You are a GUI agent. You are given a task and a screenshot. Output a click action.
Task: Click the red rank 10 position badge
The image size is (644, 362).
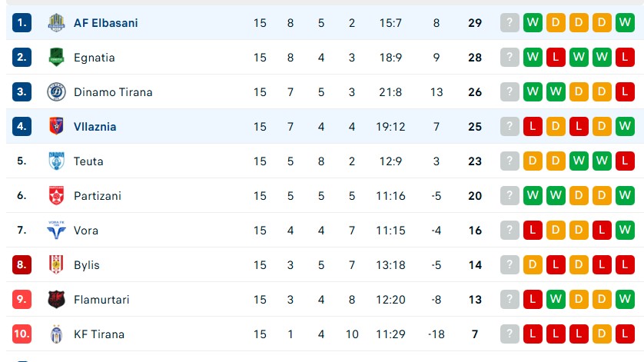[22, 334]
